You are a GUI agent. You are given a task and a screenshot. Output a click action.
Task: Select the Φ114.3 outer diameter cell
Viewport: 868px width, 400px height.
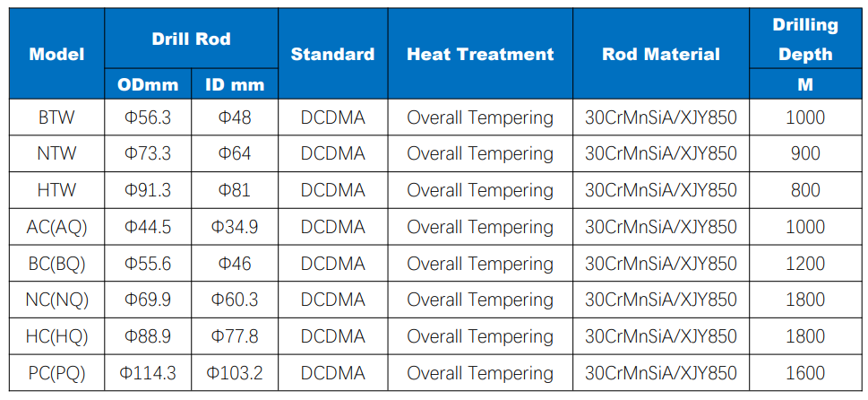148,373
